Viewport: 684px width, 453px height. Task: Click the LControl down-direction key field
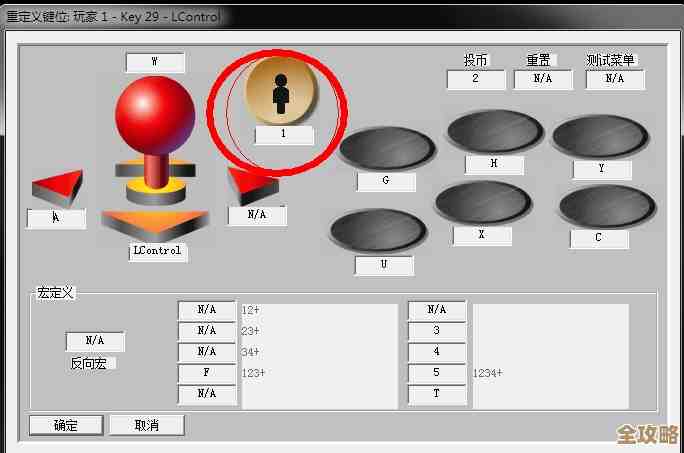coord(157,251)
